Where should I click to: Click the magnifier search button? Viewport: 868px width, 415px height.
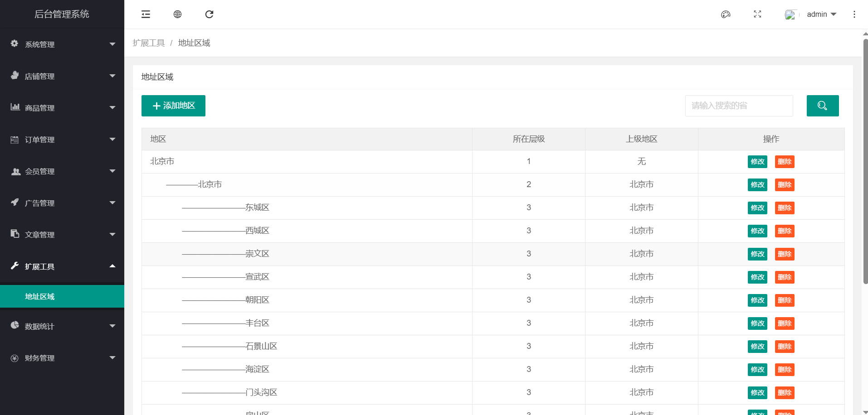click(x=822, y=106)
